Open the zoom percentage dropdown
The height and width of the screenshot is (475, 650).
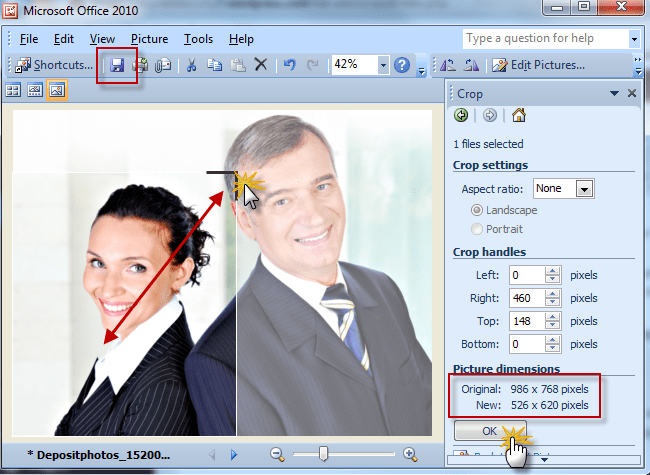pyautogui.click(x=383, y=65)
